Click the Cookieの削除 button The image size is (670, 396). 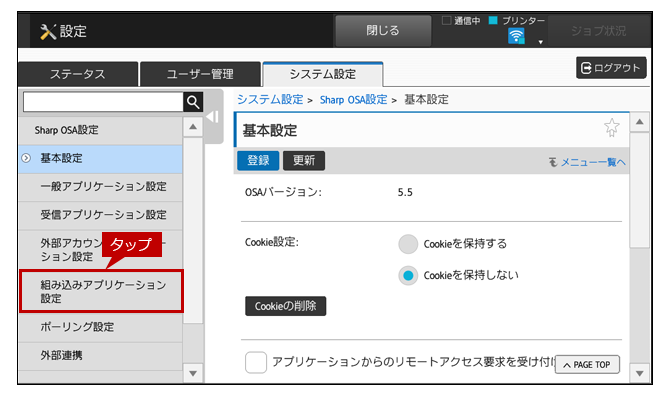click(x=285, y=306)
